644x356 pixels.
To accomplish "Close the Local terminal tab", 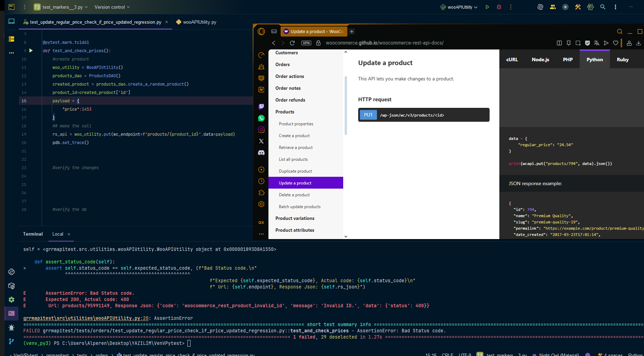I will coord(69,234).
